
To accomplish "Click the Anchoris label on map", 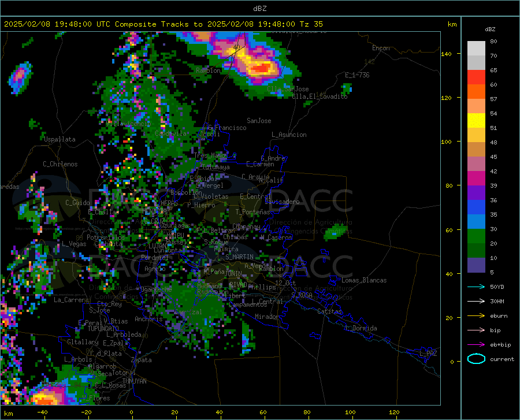I will pyautogui.click(x=148, y=319).
